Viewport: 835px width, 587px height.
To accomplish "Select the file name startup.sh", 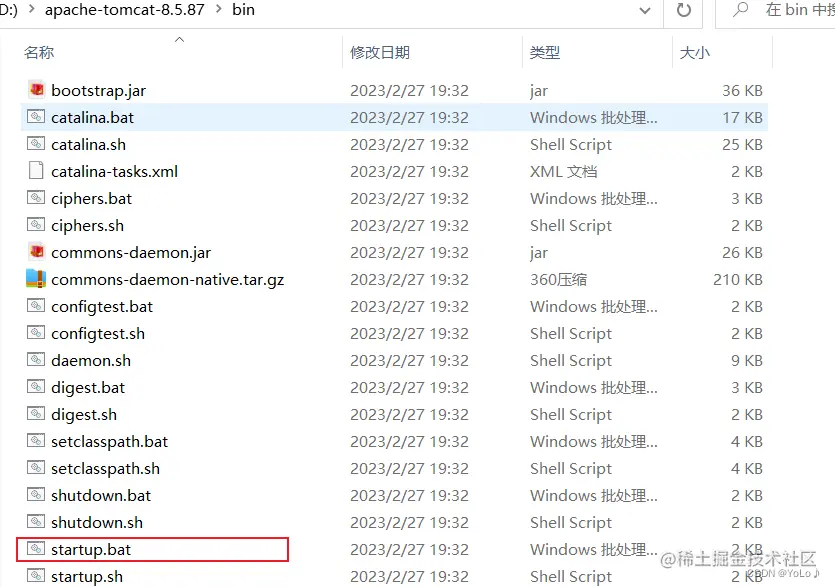I will click(87, 577).
